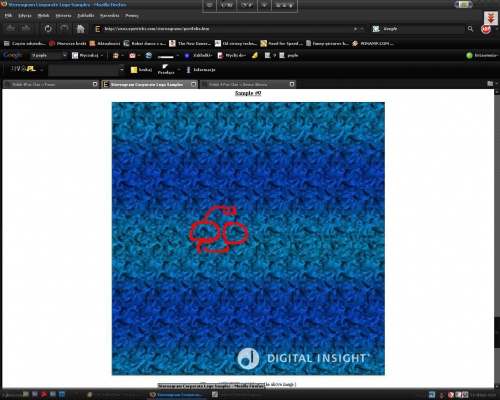This screenshot has height=400, width=500.
Task: Open the Google toolbar mail icon
Action: [x=132, y=55]
